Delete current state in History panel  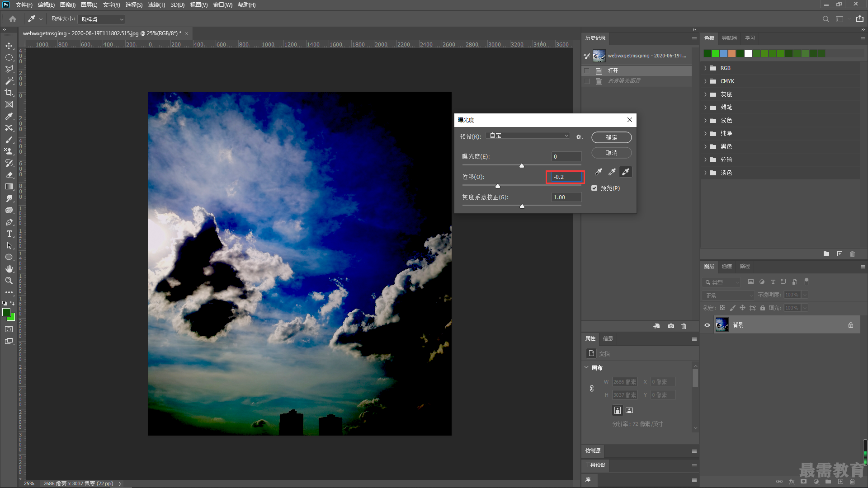tap(684, 326)
